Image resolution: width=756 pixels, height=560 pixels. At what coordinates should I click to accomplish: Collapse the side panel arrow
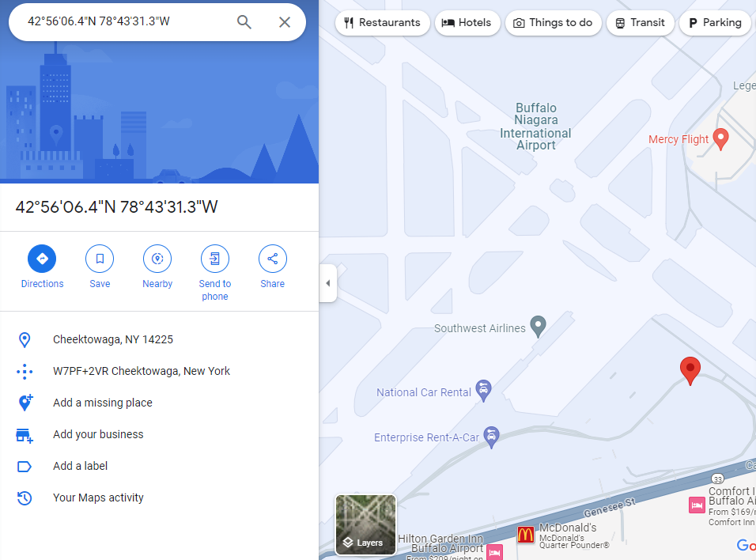click(328, 283)
